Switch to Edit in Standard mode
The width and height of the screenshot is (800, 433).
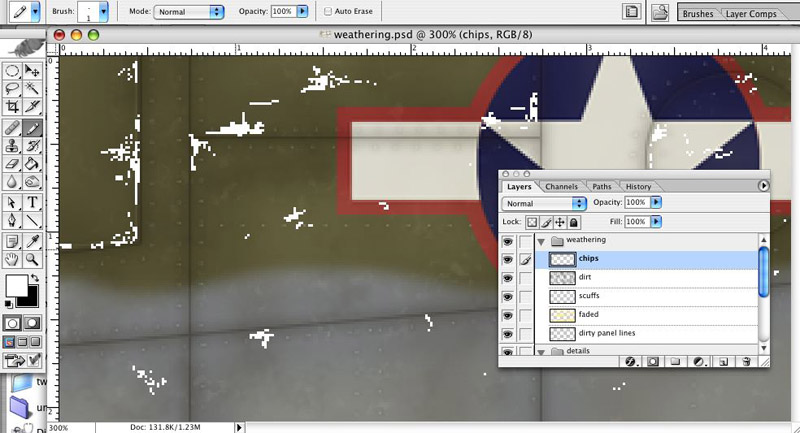click(x=12, y=323)
